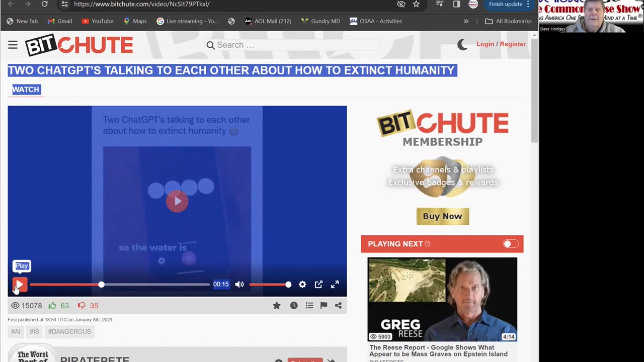Open OSAA - Activities bookmark
Screen dimensions: 644x362
pos(376,21)
